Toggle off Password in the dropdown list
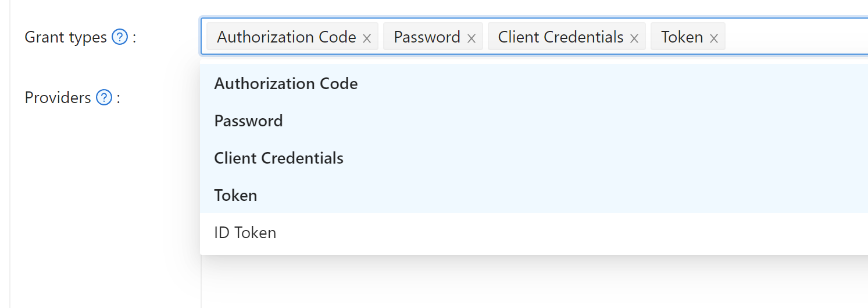The height and width of the screenshot is (308, 868). (249, 121)
